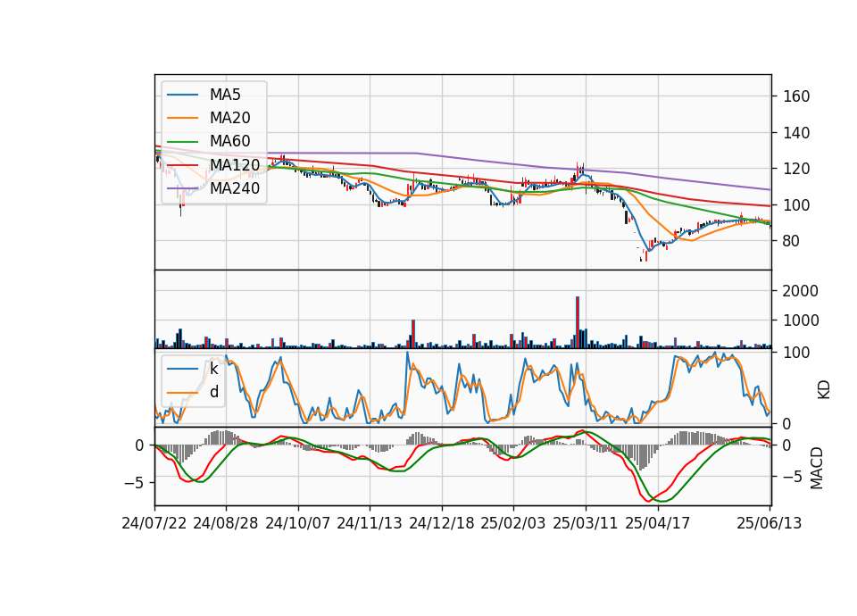Click the MA120 legend label
The height and width of the screenshot is (616, 857).
coord(235,165)
